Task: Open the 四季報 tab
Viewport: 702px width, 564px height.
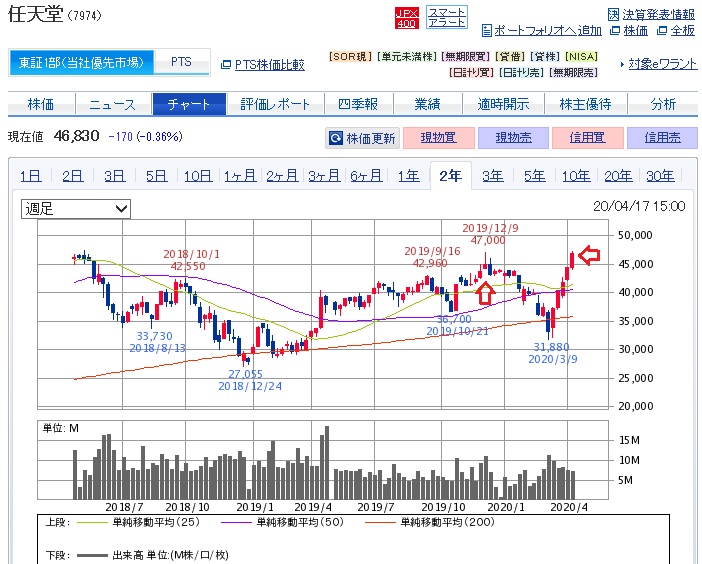Action: coord(359,104)
